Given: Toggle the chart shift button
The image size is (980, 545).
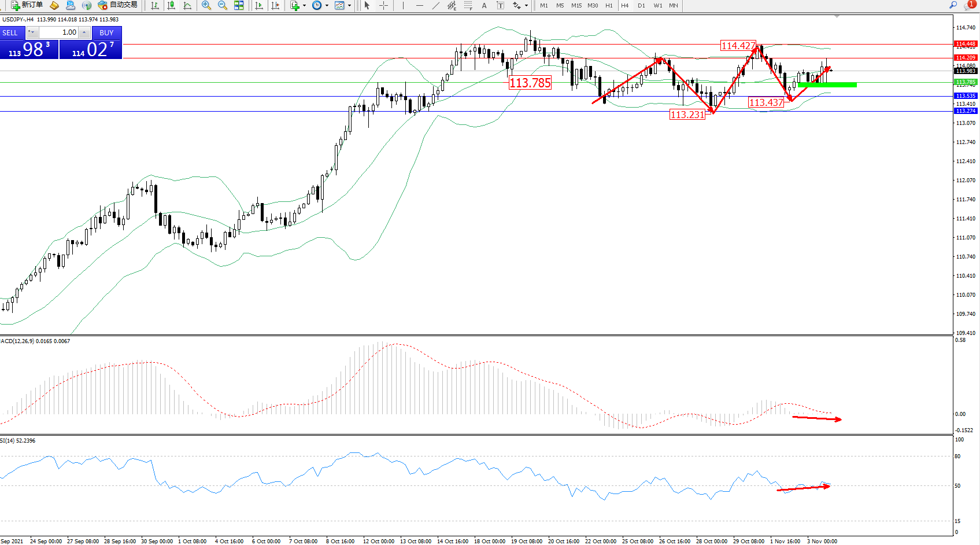Looking at the screenshot, I should pyautogui.click(x=275, y=5).
